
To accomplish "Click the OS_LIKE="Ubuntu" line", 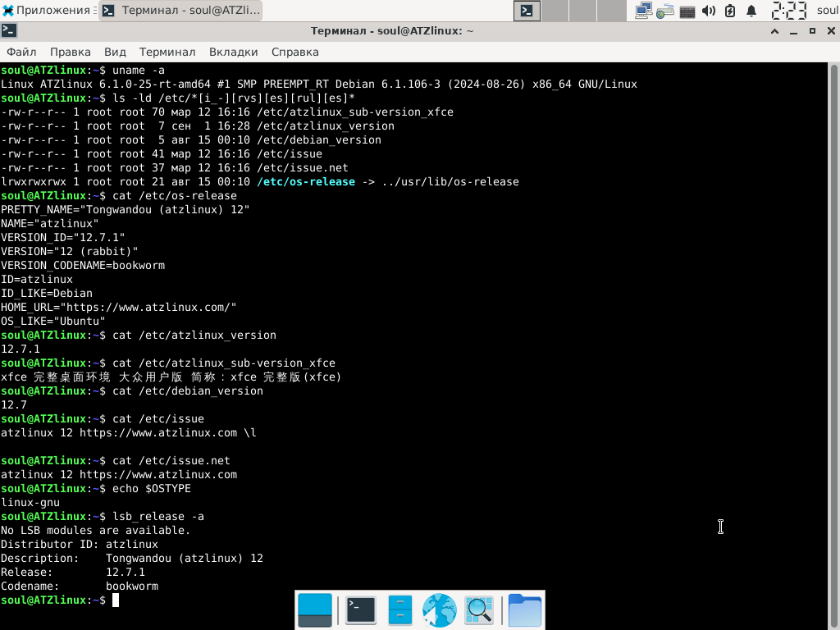I will click(x=53, y=321).
